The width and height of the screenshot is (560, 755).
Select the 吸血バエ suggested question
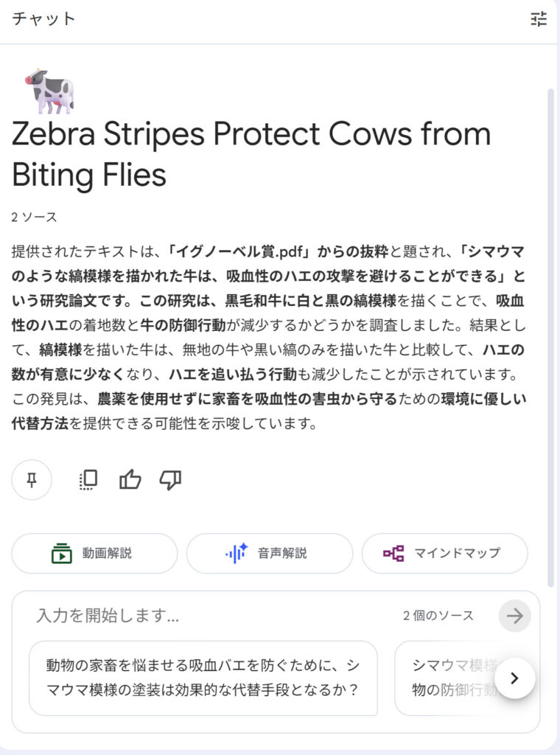(203, 678)
